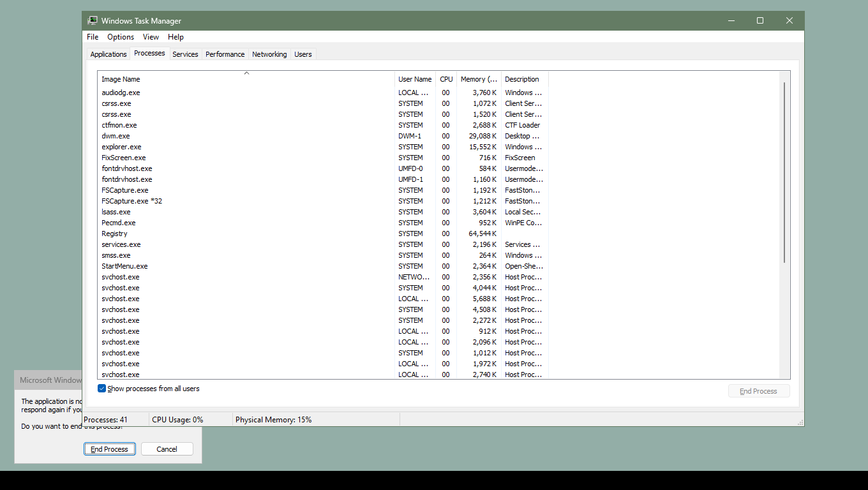Click the Task Manager title bar icon
This screenshot has height=490, width=868.
click(93, 20)
